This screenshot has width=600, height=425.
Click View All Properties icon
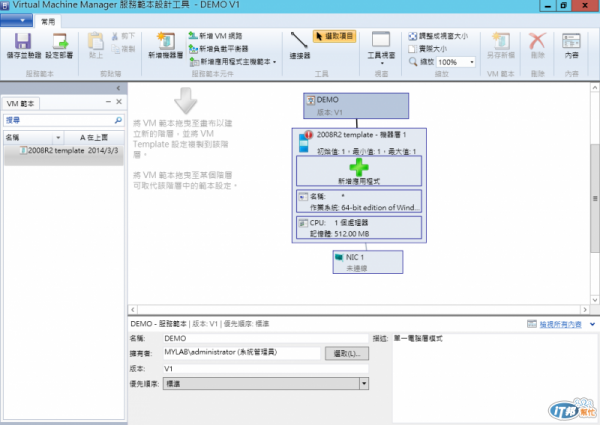[x=532, y=324]
